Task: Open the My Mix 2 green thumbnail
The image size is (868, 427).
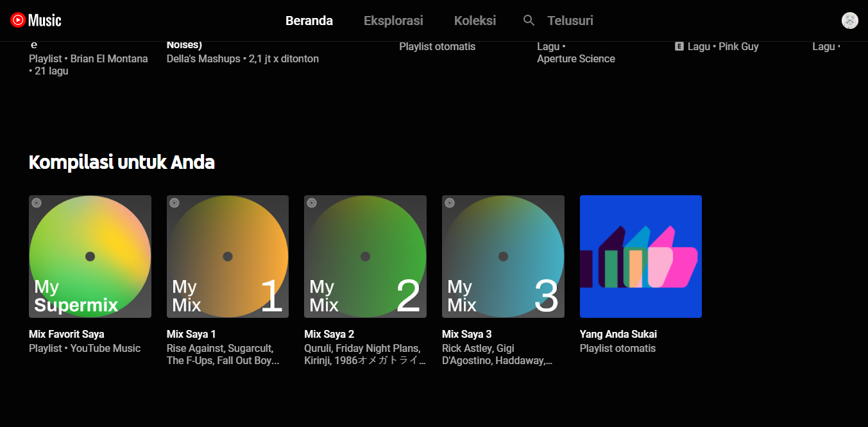Action: tap(365, 256)
